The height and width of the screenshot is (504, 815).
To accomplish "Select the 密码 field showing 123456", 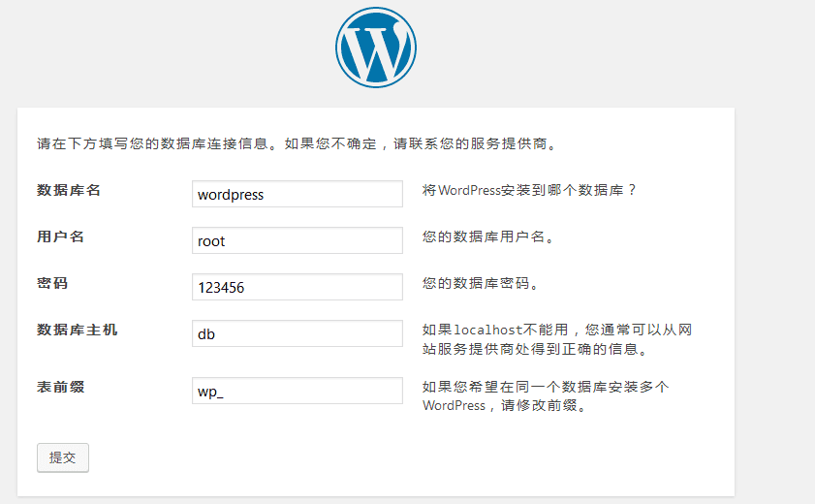I will tap(298, 287).
